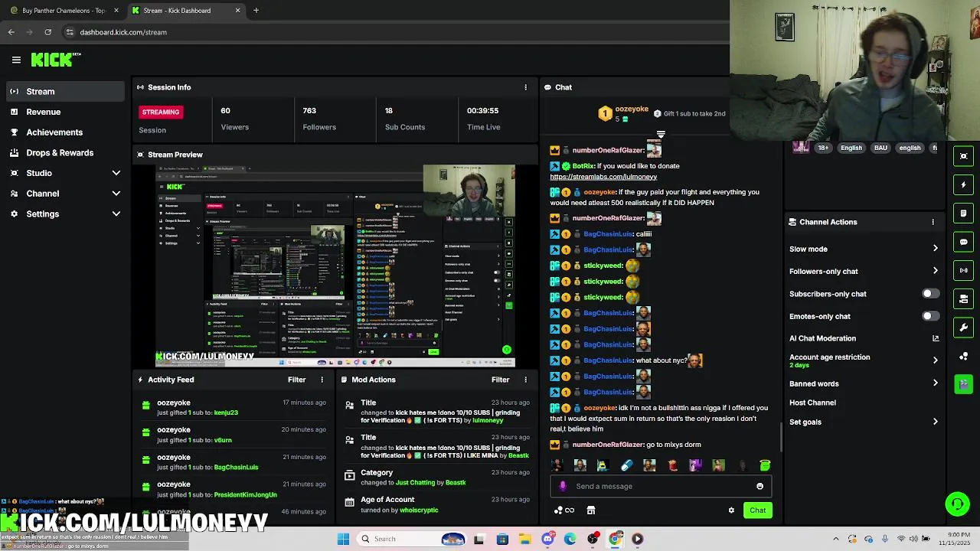Click the broadcast signal widget in right sidebar
This screenshot has width=980, height=551.
click(x=963, y=270)
